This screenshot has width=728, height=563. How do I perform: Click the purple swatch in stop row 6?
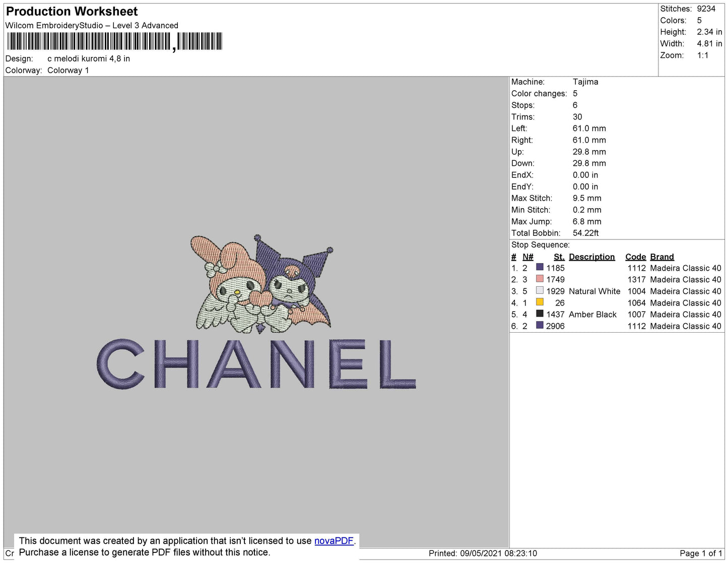[540, 325]
